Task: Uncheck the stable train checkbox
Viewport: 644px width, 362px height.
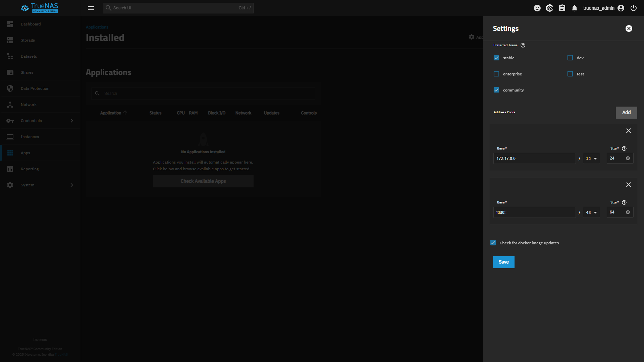Action: pyautogui.click(x=496, y=58)
